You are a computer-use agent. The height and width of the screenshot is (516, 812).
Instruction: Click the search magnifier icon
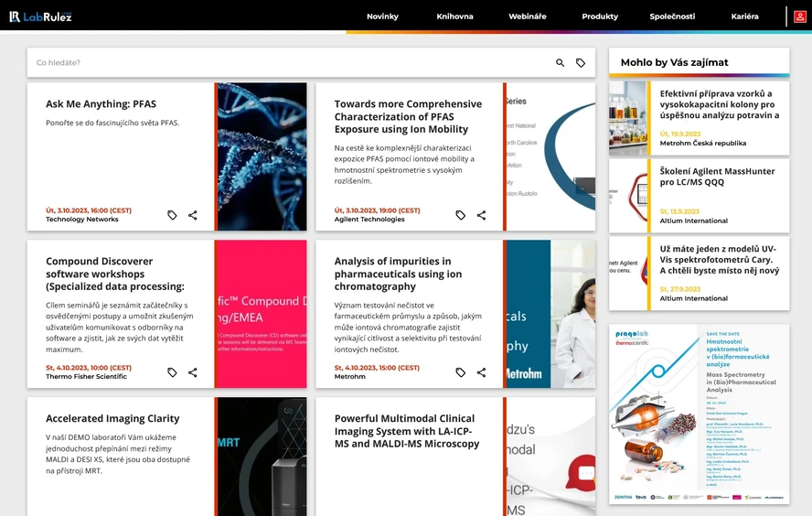click(560, 63)
